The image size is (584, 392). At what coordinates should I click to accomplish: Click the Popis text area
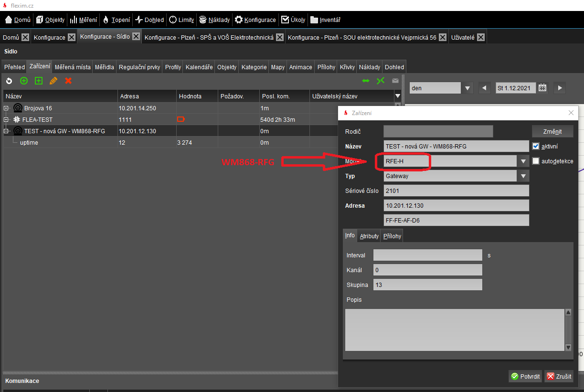point(455,330)
